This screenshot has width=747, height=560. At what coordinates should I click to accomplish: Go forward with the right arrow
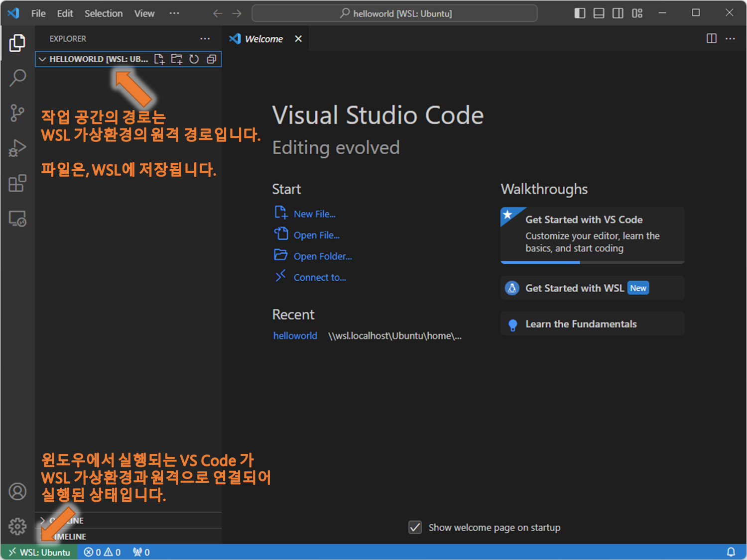[237, 13]
